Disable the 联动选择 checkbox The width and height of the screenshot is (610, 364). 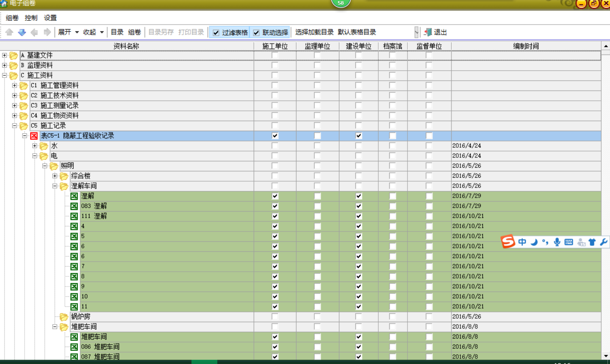256,33
